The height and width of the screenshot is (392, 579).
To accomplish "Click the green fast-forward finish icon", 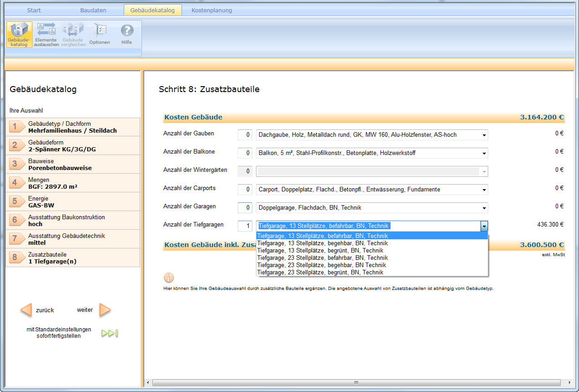I will click(x=110, y=333).
